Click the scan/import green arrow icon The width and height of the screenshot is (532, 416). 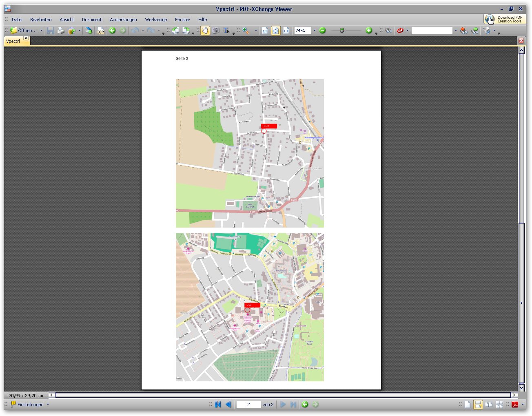coord(89,31)
